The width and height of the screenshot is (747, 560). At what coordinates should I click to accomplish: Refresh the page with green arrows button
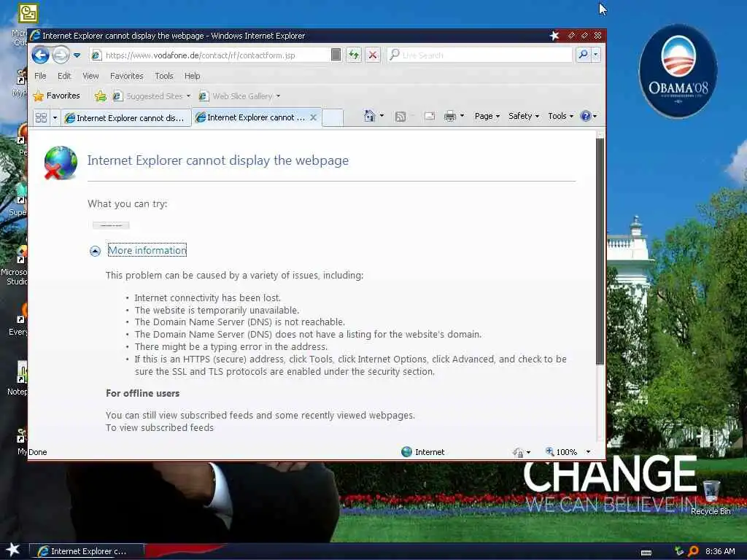coord(354,55)
